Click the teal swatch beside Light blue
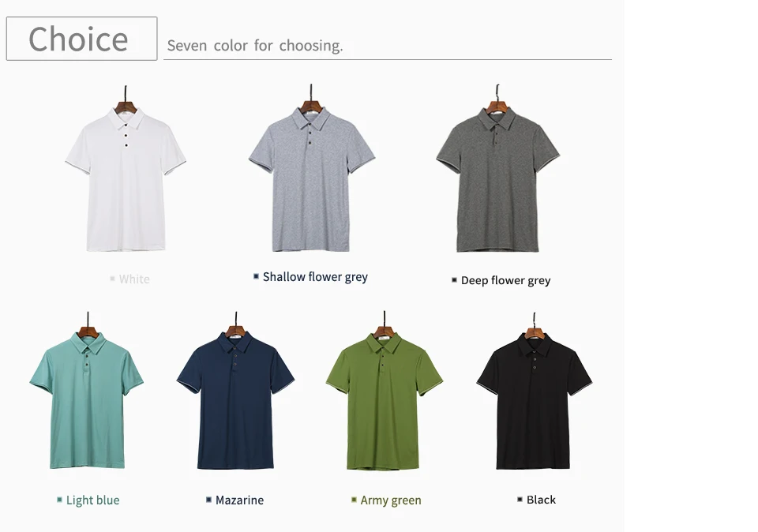758x532 pixels. 59,500
